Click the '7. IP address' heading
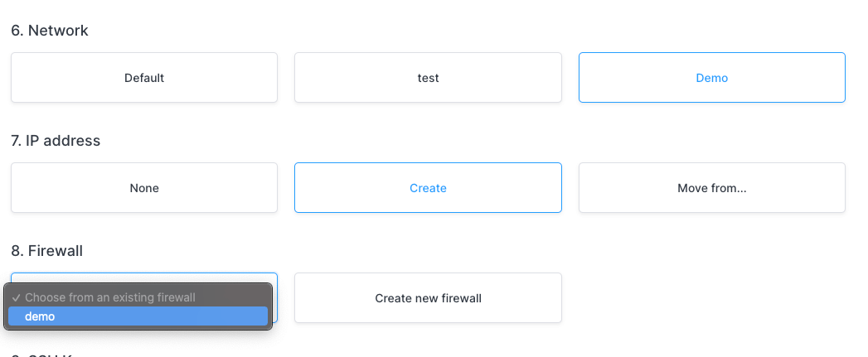Image resolution: width=868 pixels, height=357 pixels. 56,141
